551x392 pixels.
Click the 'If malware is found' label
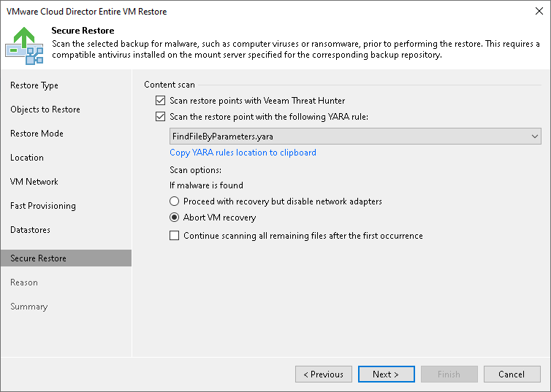pos(206,185)
